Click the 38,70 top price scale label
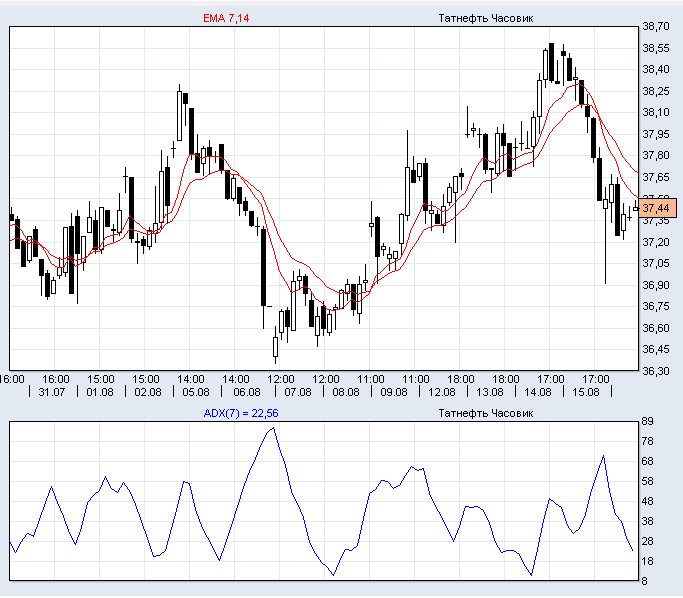This screenshot has width=683, height=598. click(x=656, y=27)
